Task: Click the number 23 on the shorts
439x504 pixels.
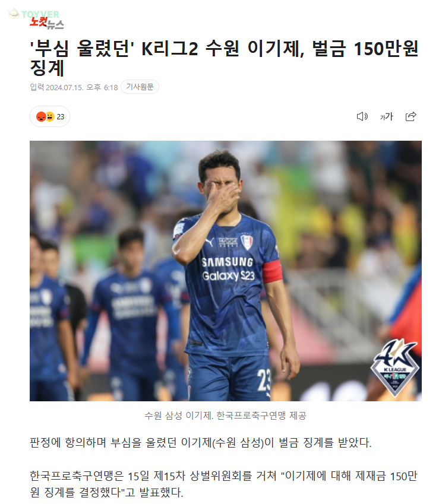Action: pos(264,380)
